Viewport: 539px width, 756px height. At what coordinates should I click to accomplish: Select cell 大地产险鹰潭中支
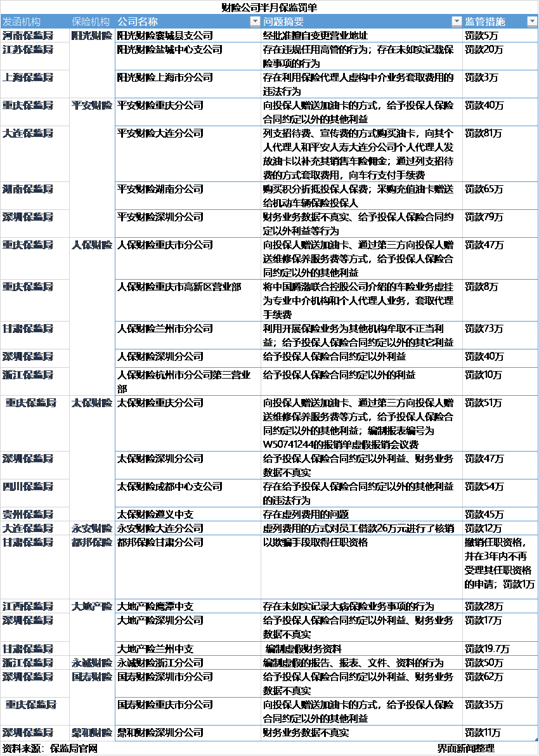pos(188,606)
